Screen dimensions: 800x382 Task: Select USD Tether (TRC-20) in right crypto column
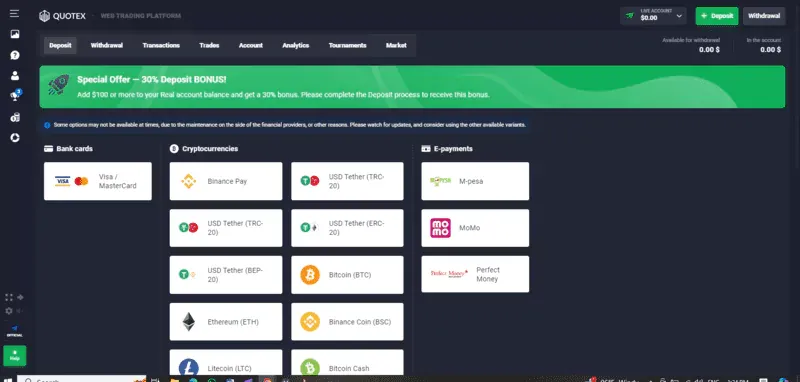pos(347,181)
